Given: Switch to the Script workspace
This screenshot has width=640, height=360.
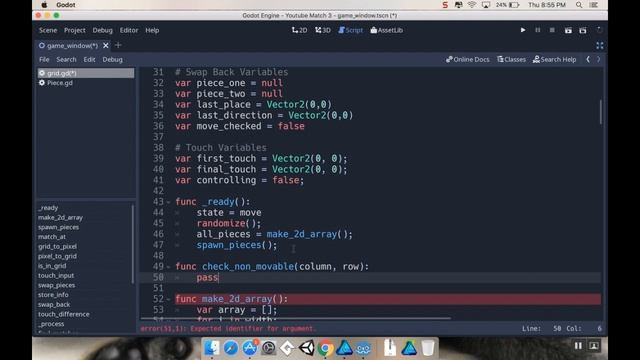Looking at the screenshot, I should point(351,30).
